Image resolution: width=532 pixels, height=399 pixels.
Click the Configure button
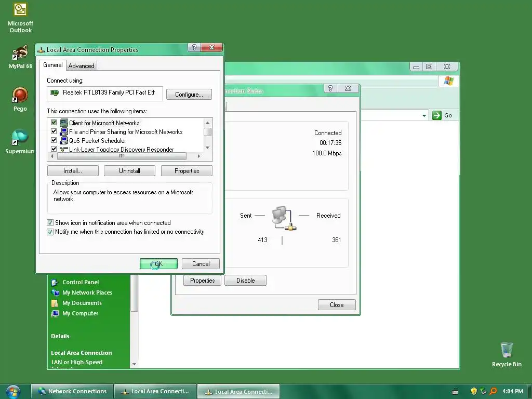189,95
